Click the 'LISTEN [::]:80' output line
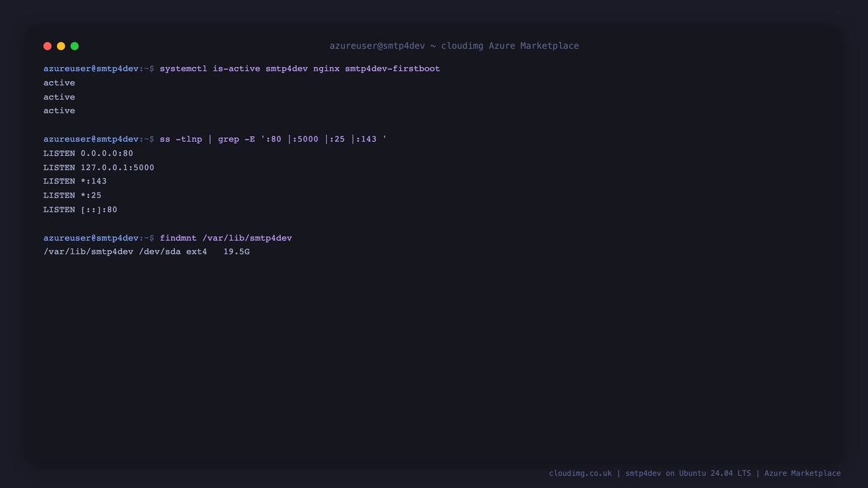Image resolution: width=868 pixels, height=488 pixels. point(80,209)
